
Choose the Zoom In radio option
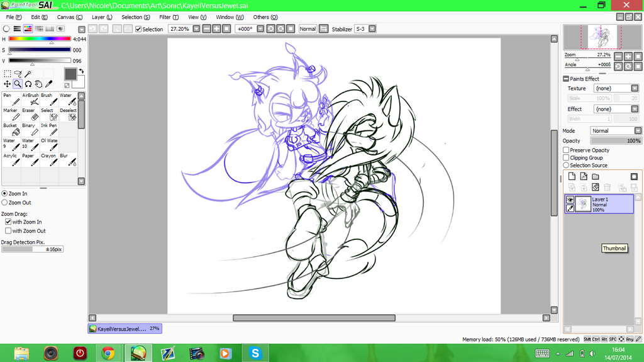pos(4,193)
